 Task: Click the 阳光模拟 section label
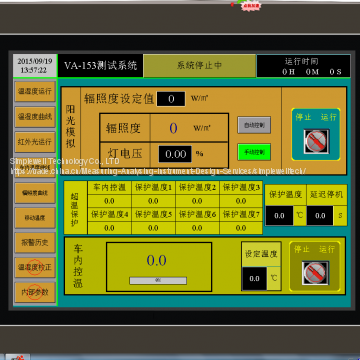[x=70, y=126]
